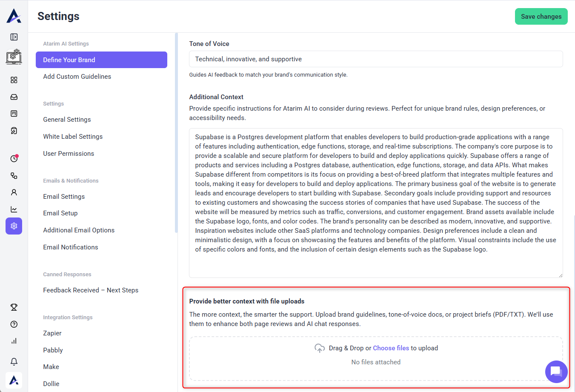575x392 pixels.
Task: Go to White Label Settings
Action: point(73,137)
